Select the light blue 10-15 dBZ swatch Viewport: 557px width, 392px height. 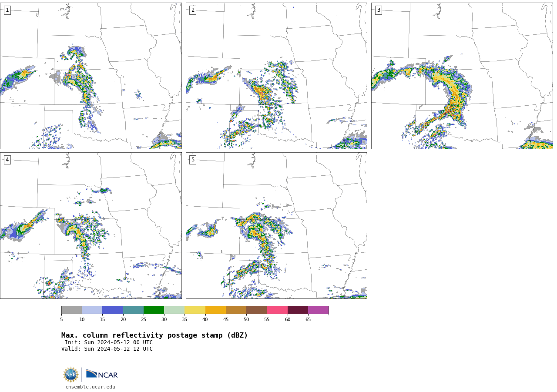point(92,310)
